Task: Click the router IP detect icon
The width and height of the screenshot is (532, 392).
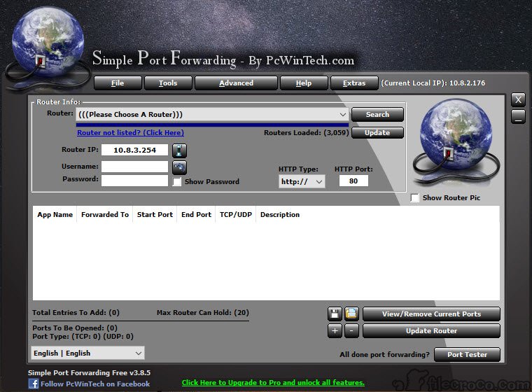Action: coord(179,150)
